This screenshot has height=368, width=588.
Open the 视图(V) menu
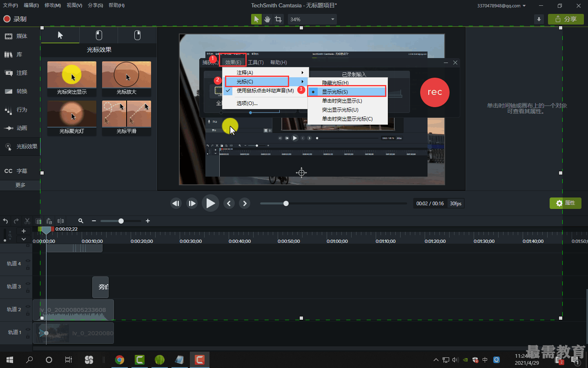(x=74, y=5)
